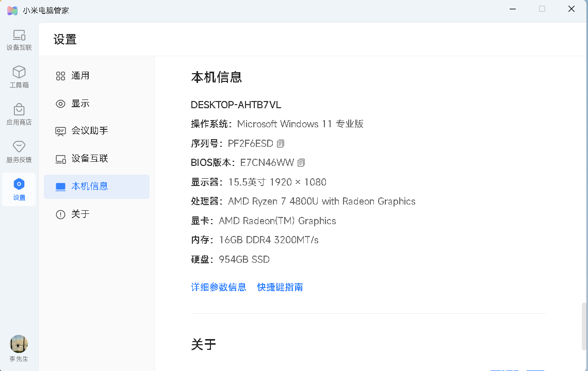Click the 设置 page title
The width and height of the screenshot is (588, 371).
[x=65, y=39]
